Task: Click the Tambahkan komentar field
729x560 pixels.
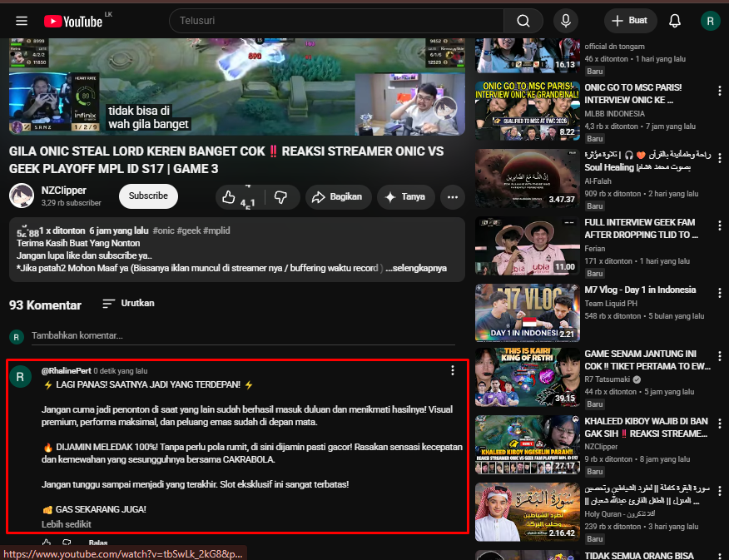Action: pos(243,336)
